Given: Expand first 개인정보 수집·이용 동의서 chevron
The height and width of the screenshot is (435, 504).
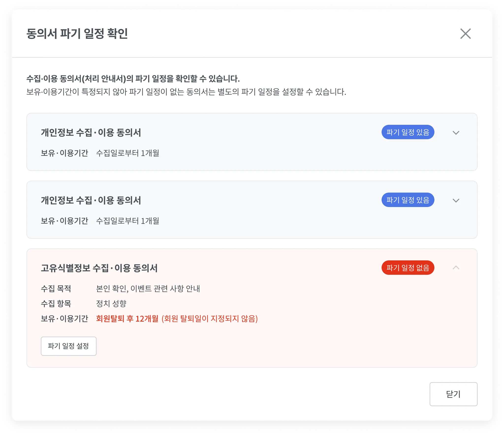Looking at the screenshot, I should (x=456, y=133).
